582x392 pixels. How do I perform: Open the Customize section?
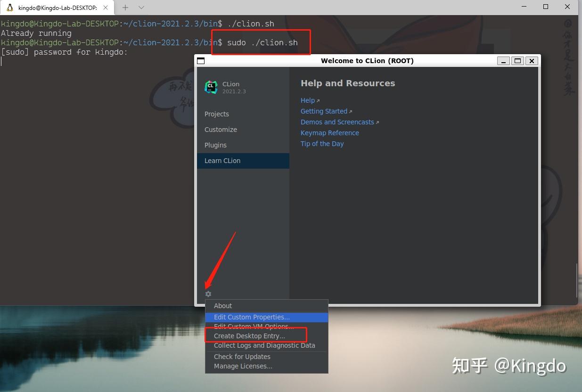coord(221,129)
